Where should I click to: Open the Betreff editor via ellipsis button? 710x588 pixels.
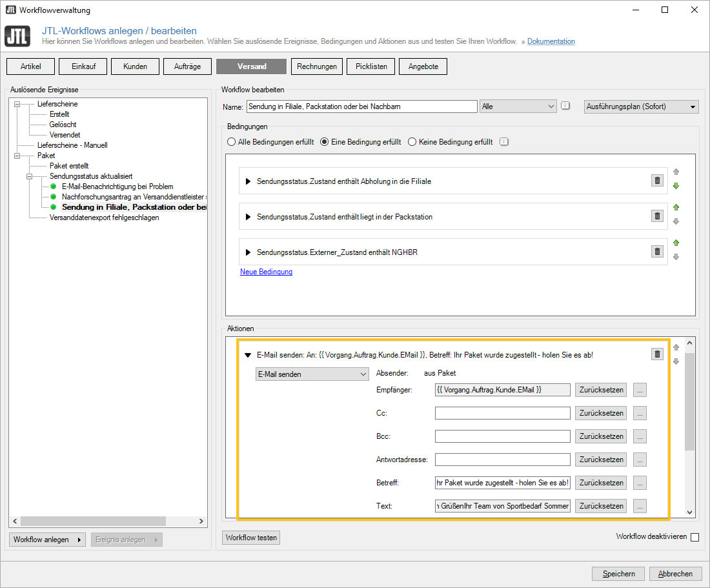point(639,482)
